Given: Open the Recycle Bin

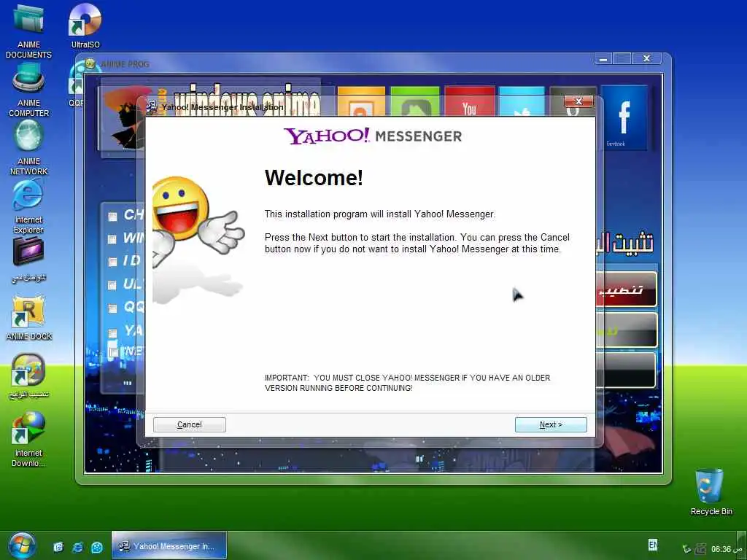Looking at the screenshot, I should coord(711,492).
